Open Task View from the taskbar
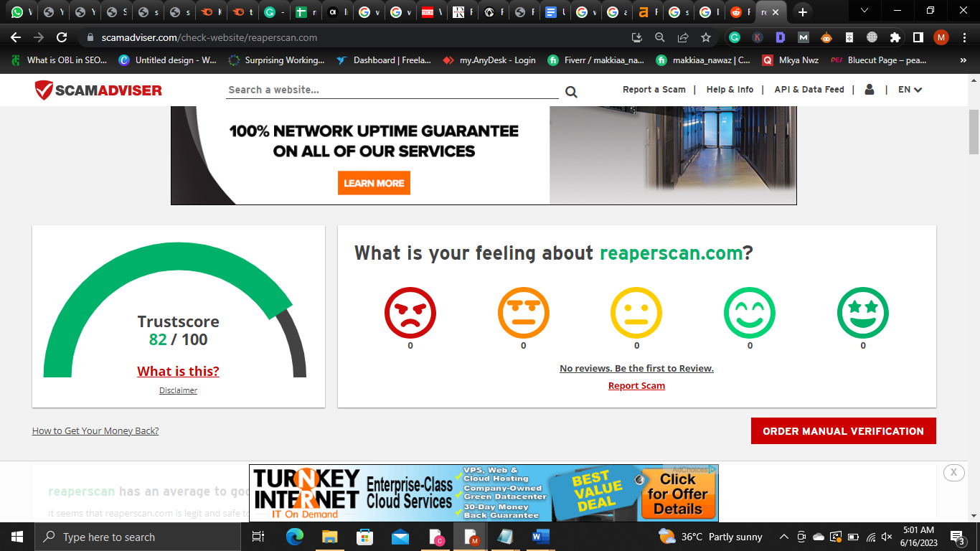 coord(258,537)
